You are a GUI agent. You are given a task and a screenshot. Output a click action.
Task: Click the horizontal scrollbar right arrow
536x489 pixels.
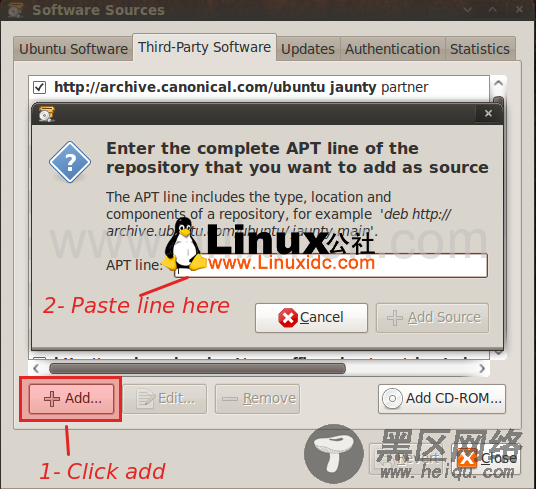click(482, 368)
